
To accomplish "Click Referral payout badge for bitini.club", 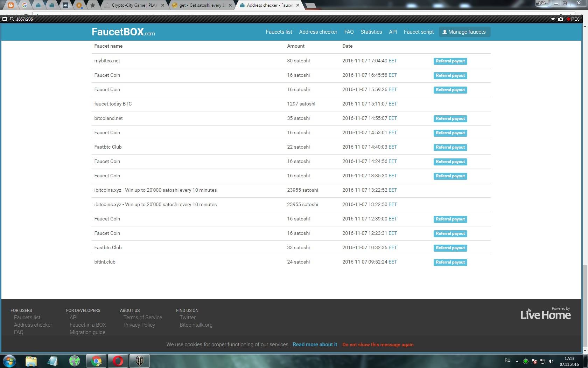I will coord(450,262).
